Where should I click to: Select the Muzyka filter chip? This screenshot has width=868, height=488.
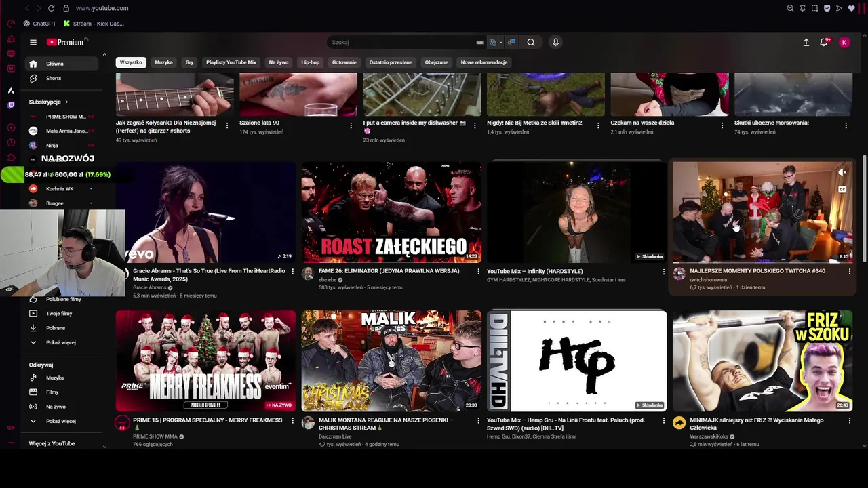click(x=163, y=62)
